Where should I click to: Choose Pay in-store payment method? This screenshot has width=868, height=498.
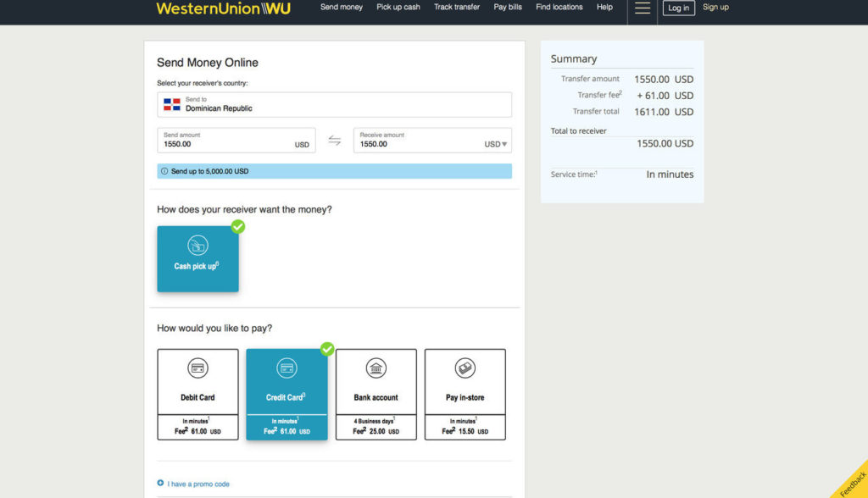point(465,395)
